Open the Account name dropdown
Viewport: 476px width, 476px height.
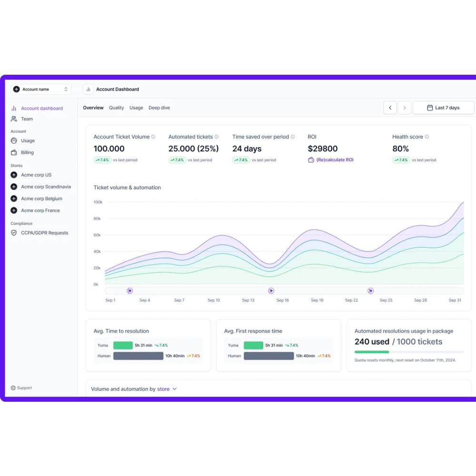coord(41,89)
